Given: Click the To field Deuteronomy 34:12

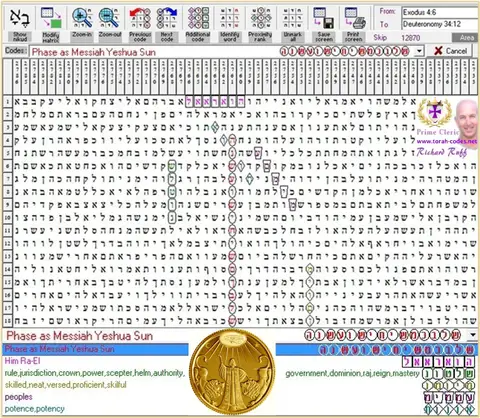Looking at the screenshot, I should (x=440, y=24).
